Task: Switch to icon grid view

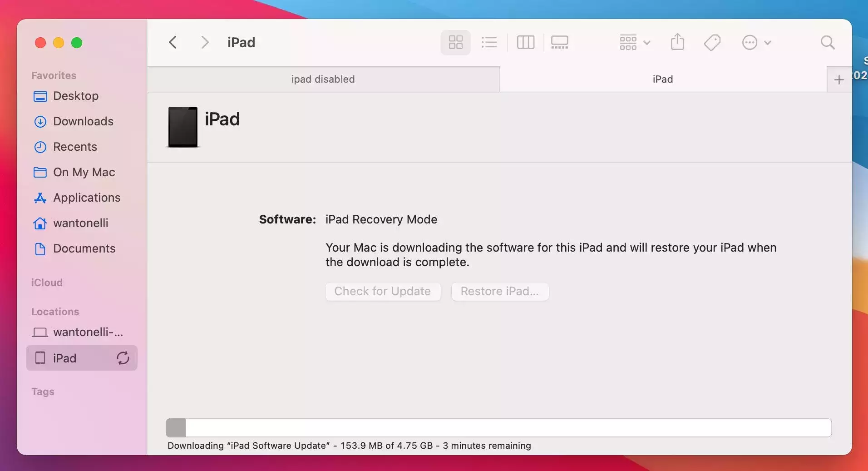Action: [455, 43]
